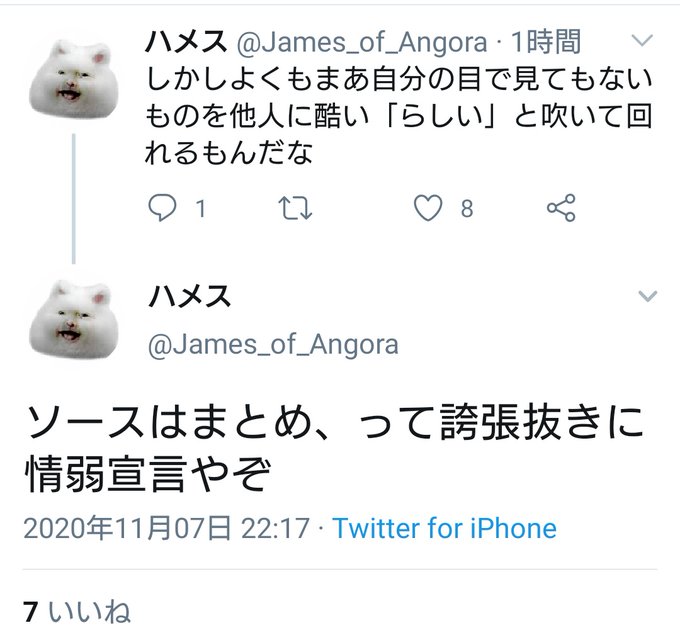Open avatar of the main tweet

[x=73, y=320]
